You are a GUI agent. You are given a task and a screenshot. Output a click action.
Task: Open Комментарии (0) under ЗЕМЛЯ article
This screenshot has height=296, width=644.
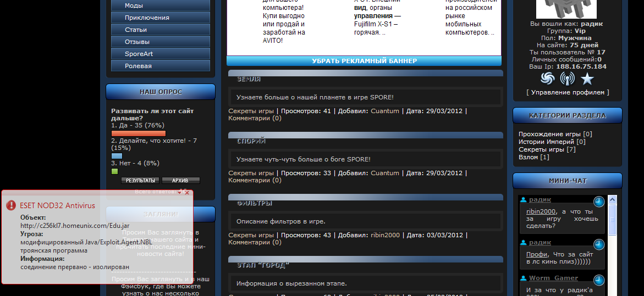(255, 118)
